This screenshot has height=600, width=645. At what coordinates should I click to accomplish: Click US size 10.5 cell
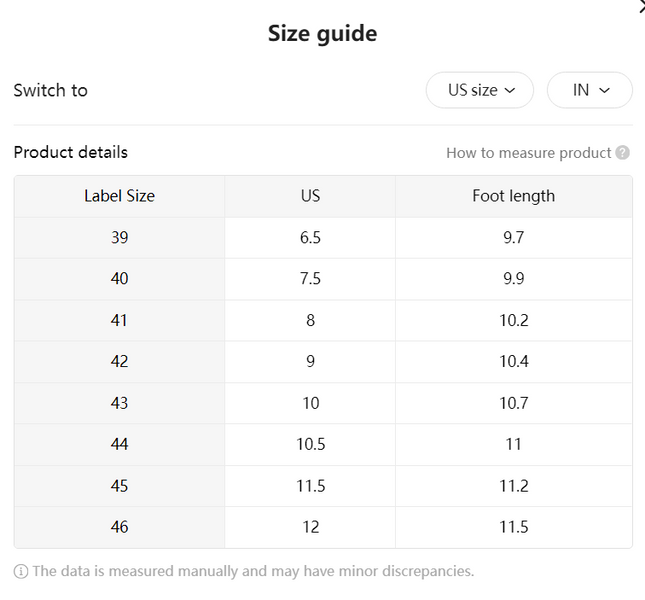[x=310, y=445]
